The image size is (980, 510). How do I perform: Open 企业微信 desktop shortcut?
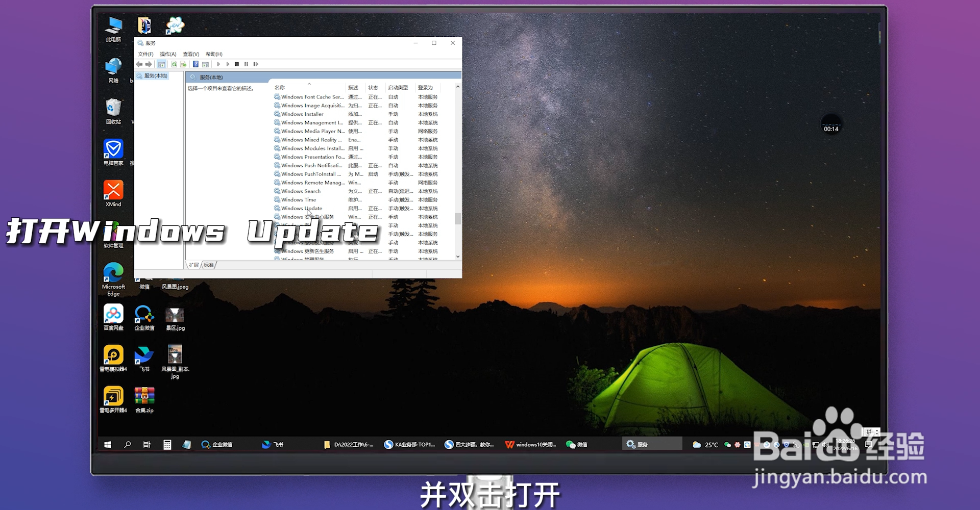click(x=144, y=317)
